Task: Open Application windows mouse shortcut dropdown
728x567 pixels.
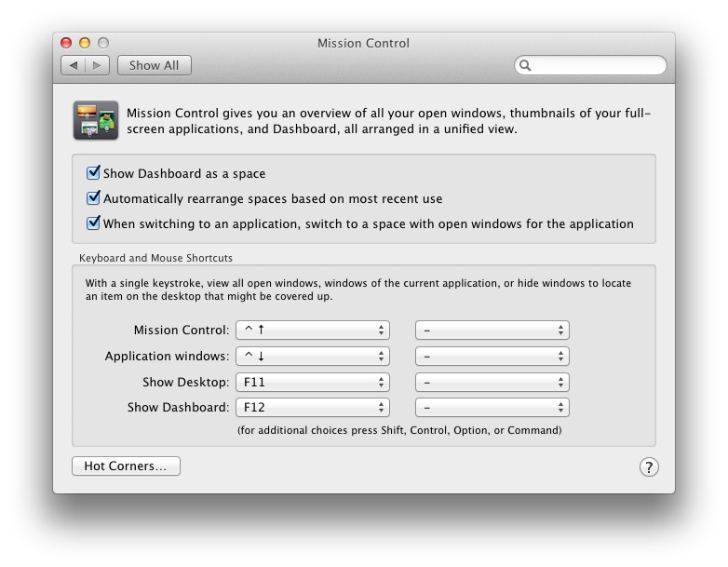Action: coord(492,357)
